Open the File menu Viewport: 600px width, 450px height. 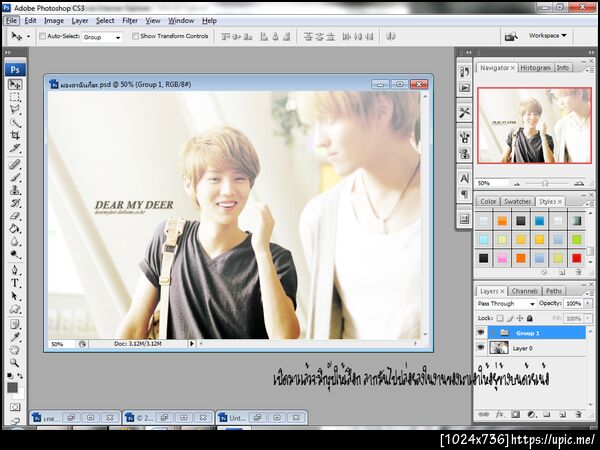(11, 21)
